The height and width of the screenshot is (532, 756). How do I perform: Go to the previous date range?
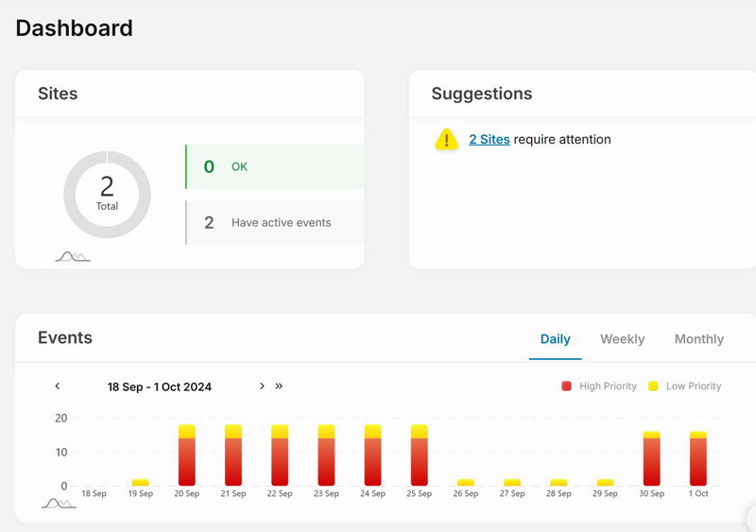coord(58,386)
